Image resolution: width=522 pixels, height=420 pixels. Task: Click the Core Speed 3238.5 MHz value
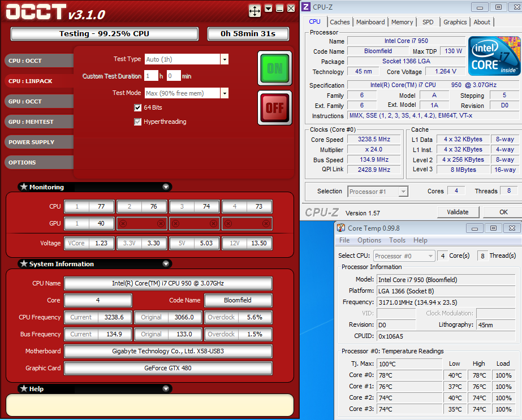click(x=374, y=139)
